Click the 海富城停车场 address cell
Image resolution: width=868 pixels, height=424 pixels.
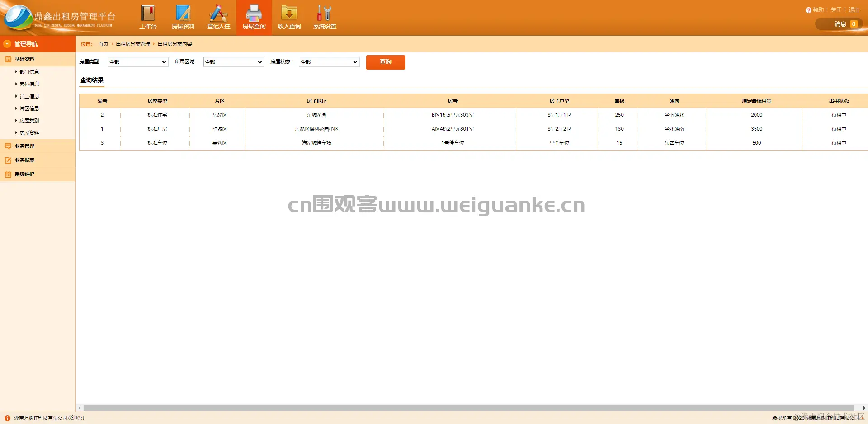click(316, 143)
